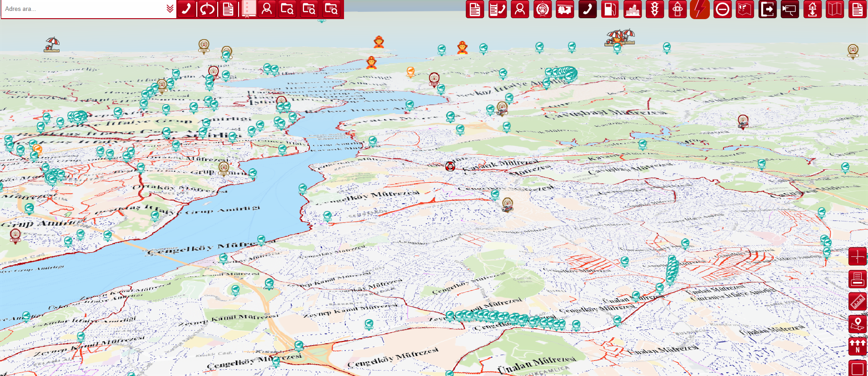Click the dark phone handset icon in right toolbar
The width and height of the screenshot is (868, 376).
(x=588, y=9)
